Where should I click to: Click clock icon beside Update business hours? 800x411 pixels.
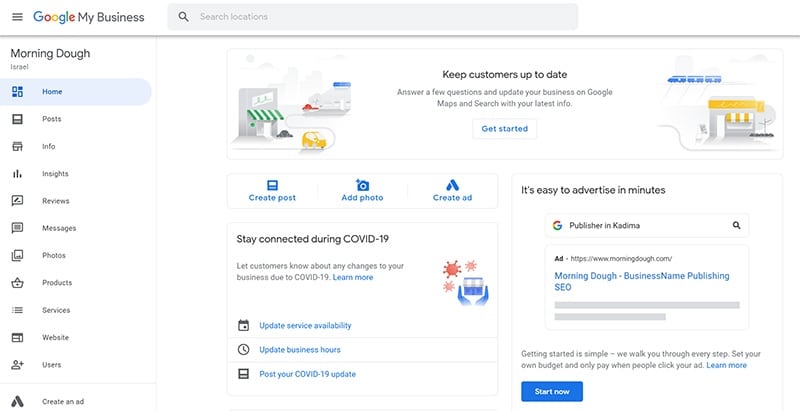[x=244, y=350]
